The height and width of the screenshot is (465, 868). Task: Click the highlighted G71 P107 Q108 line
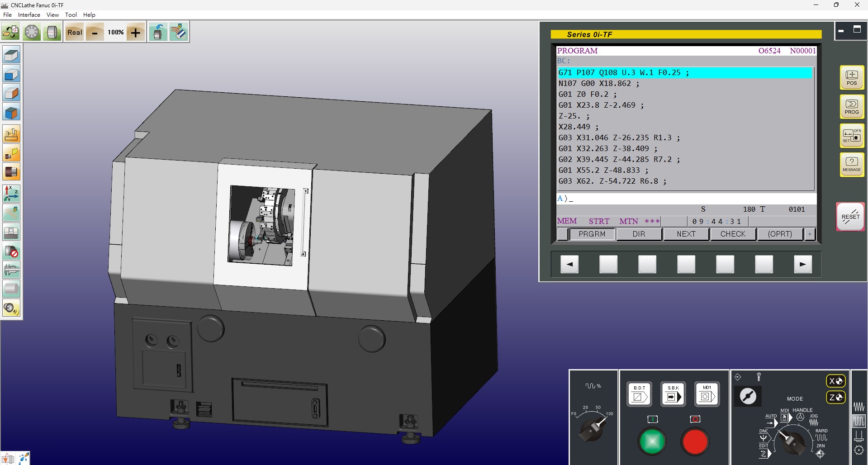click(685, 72)
